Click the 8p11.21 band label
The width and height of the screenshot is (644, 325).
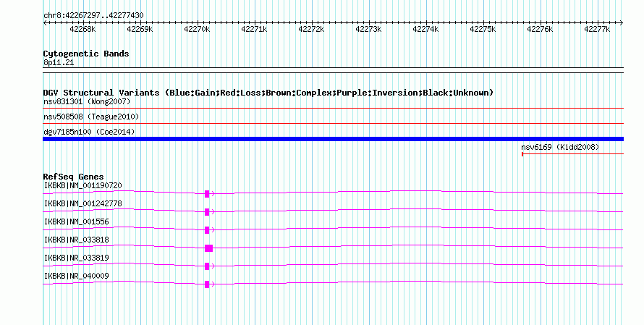coord(59,63)
